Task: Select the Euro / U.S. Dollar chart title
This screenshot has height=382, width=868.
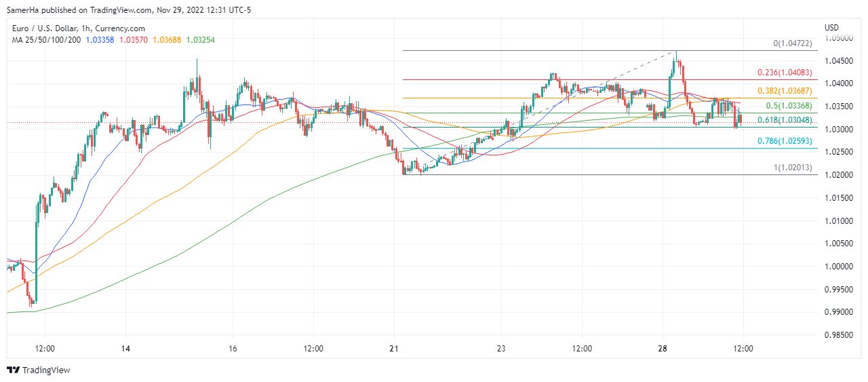Action: click(78, 28)
